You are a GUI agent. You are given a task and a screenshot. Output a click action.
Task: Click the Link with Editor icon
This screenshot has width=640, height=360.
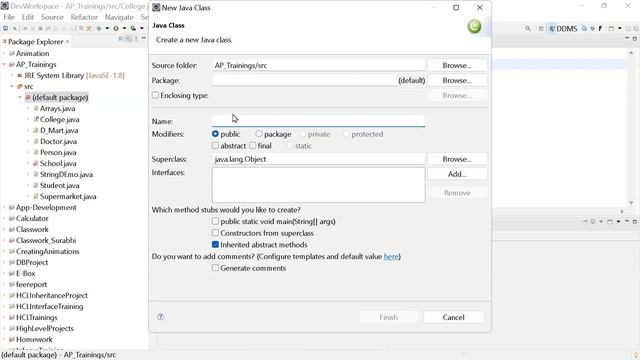point(129,39)
